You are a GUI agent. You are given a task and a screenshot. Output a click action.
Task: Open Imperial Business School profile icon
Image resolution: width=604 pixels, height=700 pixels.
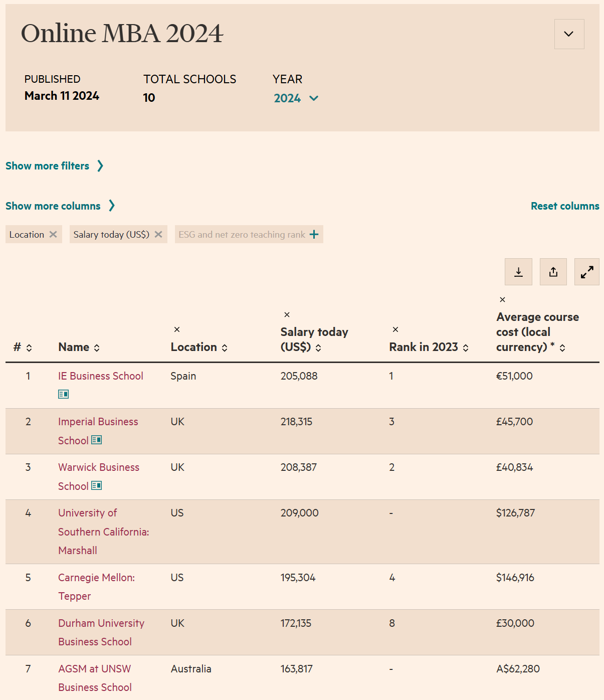[97, 440]
